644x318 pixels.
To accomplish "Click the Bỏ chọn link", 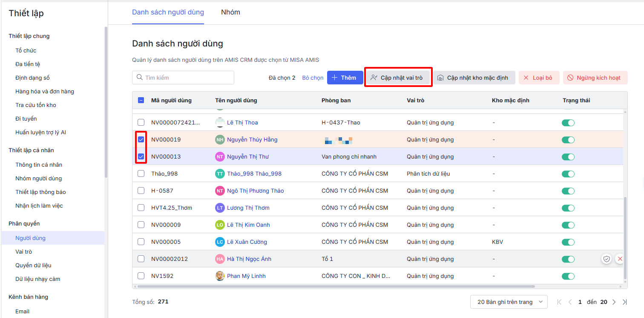I will pos(313,78).
